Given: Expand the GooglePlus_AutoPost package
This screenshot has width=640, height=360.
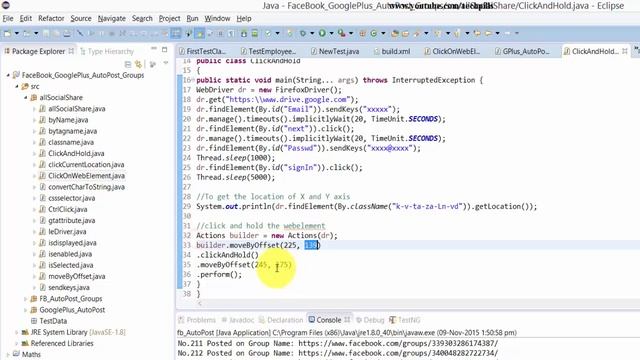Looking at the screenshot, I should (x=25, y=310).
